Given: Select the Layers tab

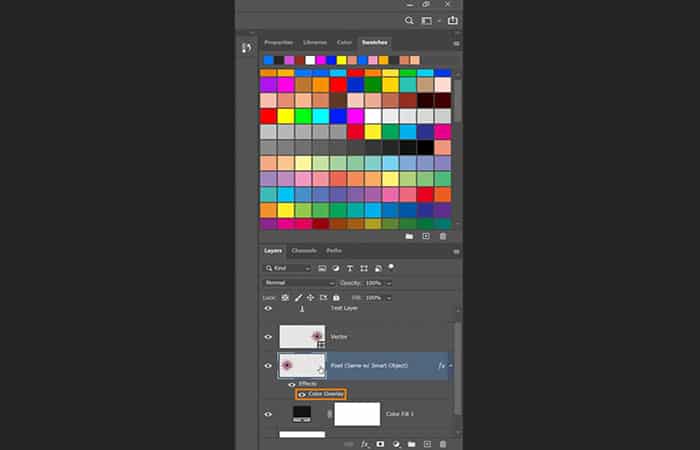Looking at the screenshot, I should pos(273,251).
